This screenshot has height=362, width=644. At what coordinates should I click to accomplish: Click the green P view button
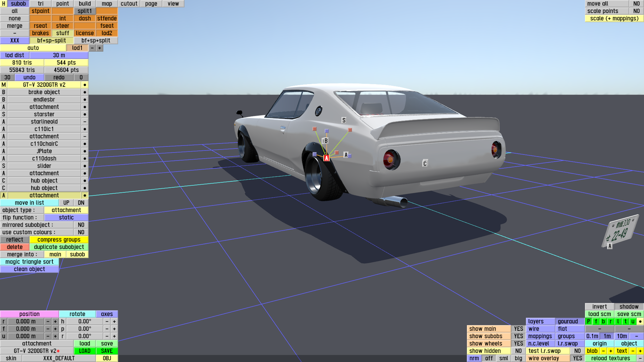click(588, 321)
